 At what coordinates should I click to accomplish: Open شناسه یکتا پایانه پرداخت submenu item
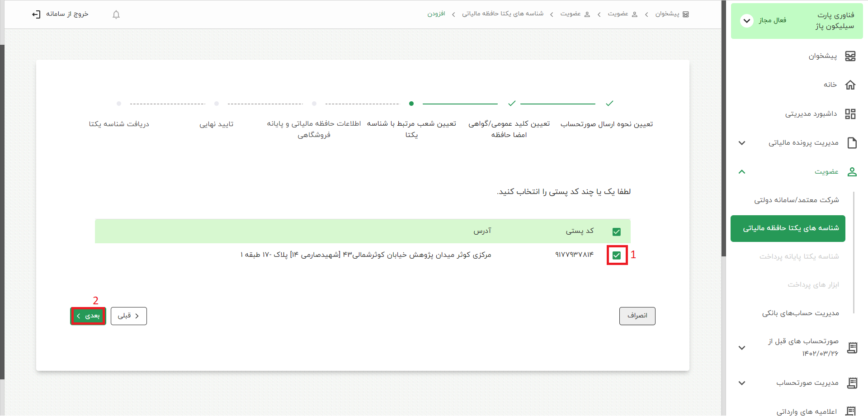[x=799, y=257]
